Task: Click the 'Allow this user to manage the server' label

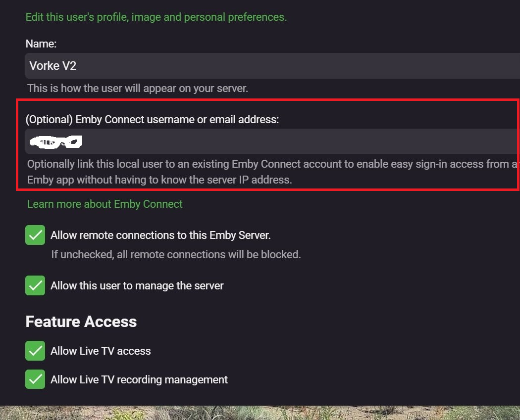Action: pos(137,285)
